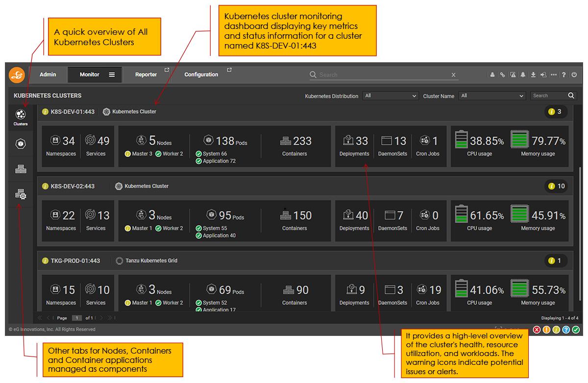The height and width of the screenshot is (383, 588).
Task: Open container applications settings sidebar icon
Action: click(x=21, y=195)
